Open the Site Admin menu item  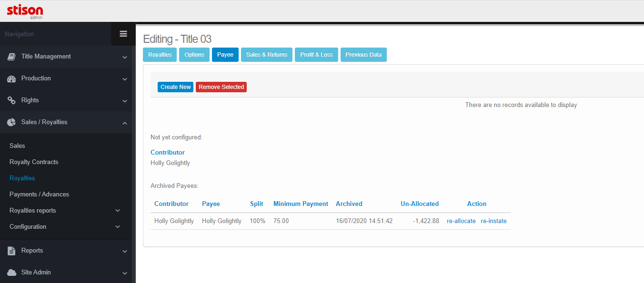tap(67, 273)
